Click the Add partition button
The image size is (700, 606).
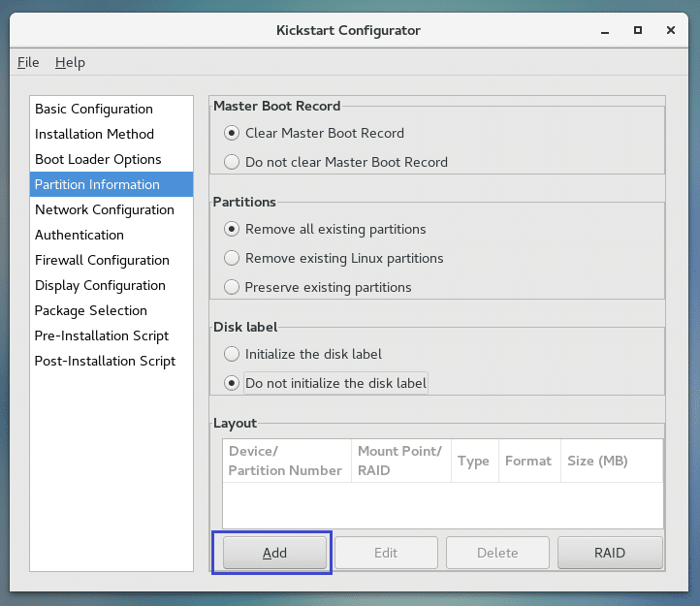[x=274, y=553]
